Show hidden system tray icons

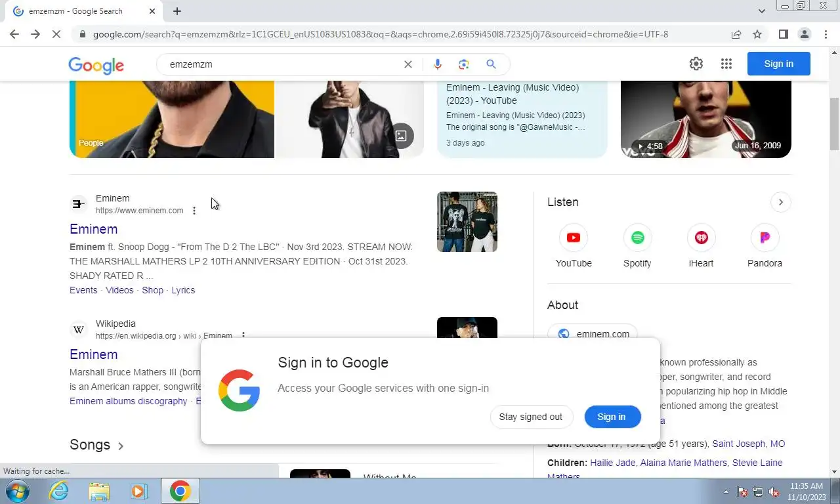pyautogui.click(x=726, y=492)
